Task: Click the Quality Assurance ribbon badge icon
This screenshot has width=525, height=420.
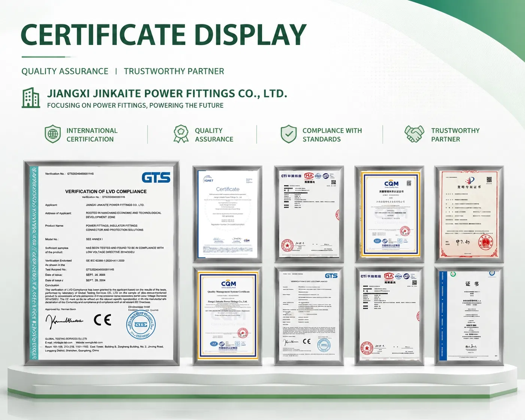Action: [181, 134]
